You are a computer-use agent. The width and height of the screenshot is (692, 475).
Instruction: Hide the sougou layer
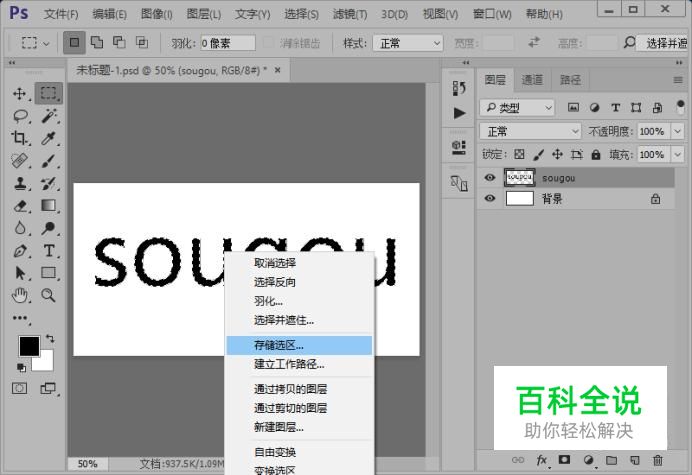point(489,177)
